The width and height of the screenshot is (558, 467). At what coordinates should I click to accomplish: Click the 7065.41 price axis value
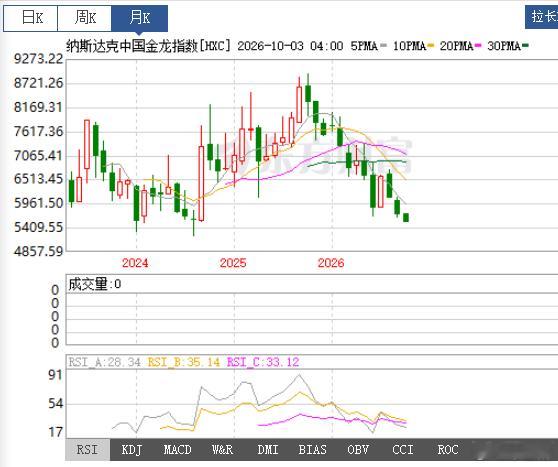[38, 156]
